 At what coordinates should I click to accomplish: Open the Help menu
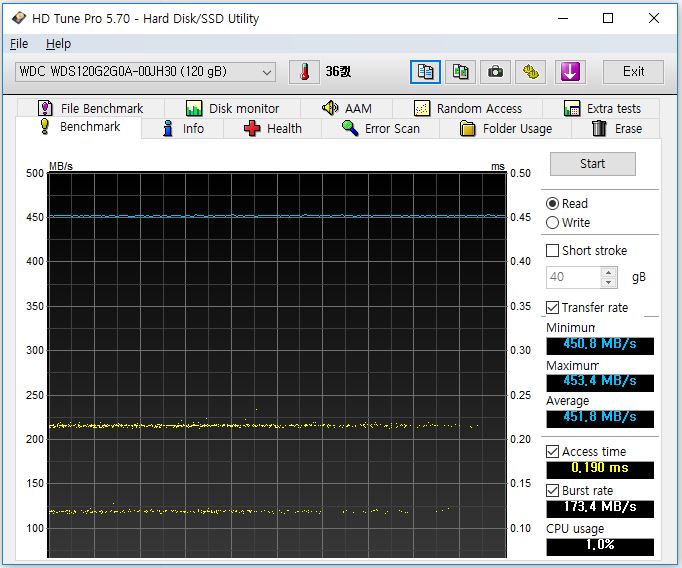pos(58,44)
